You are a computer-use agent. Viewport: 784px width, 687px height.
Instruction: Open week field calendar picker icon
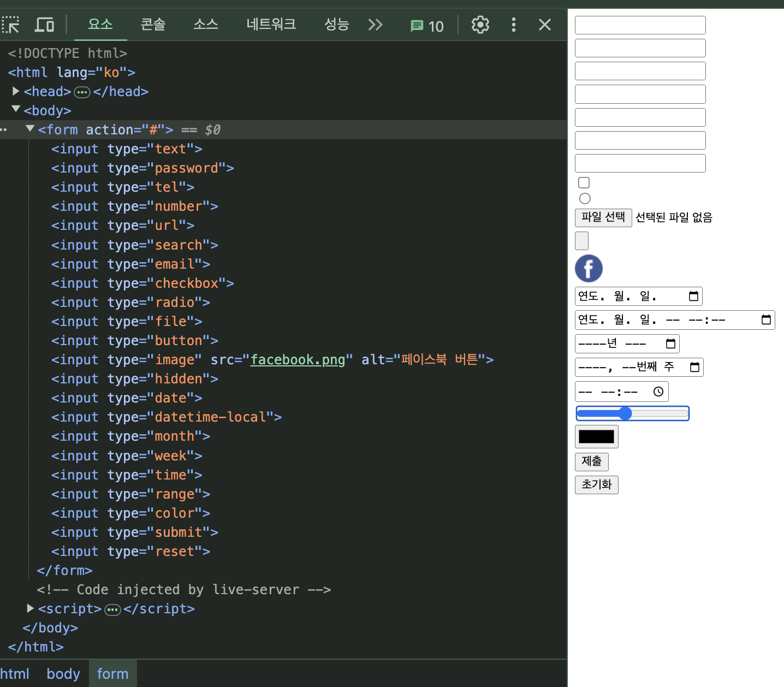pos(694,367)
